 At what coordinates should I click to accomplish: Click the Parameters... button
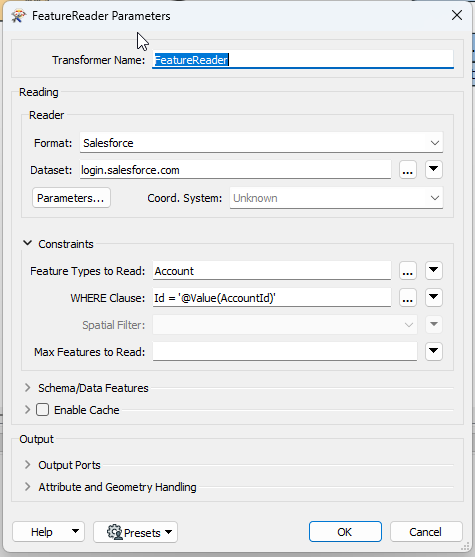click(71, 198)
